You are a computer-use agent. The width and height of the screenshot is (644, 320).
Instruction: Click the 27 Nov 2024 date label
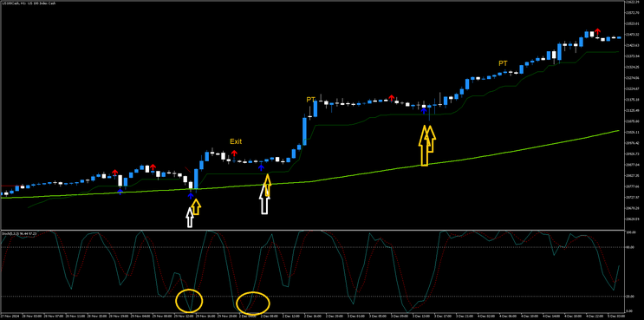point(9,317)
